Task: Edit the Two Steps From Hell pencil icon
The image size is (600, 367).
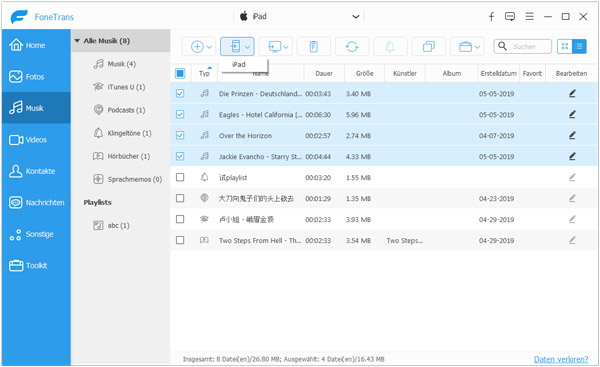Action: click(x=572, y=240)
